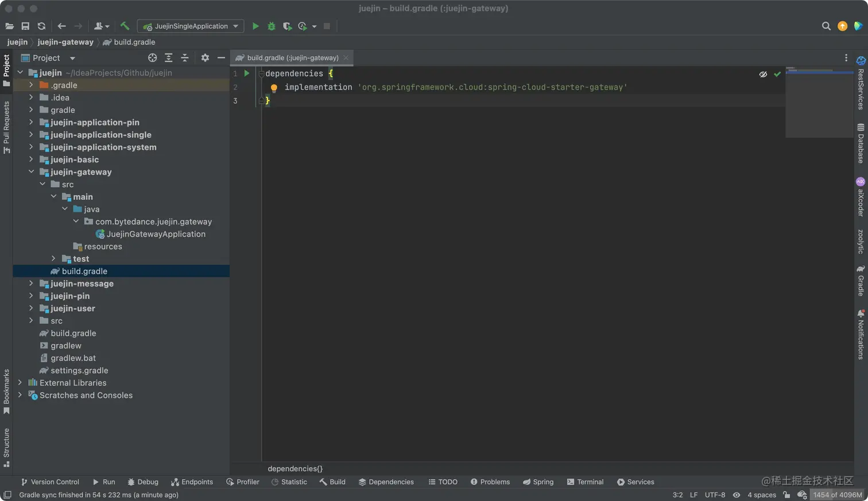Click the 3:2 cursor position indicator
Viewport: 868px width, 501px height.
677,495
